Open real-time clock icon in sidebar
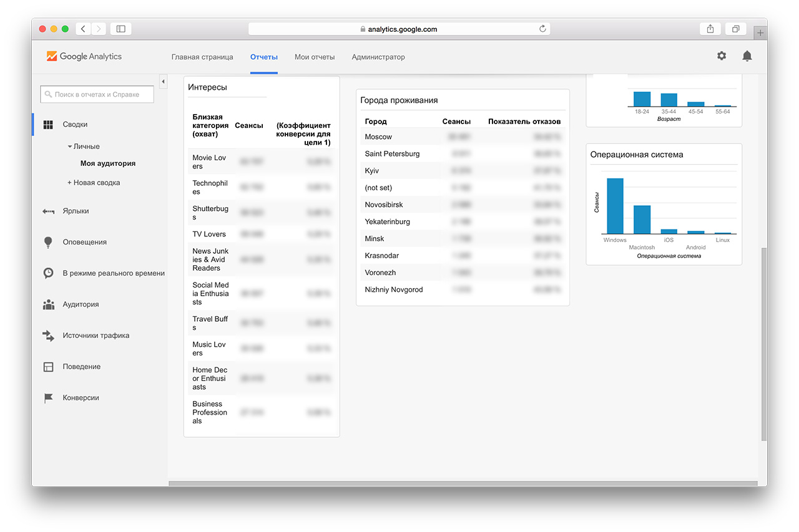The height and width of the screenshot is (532, 799). [x=48, y=273]
